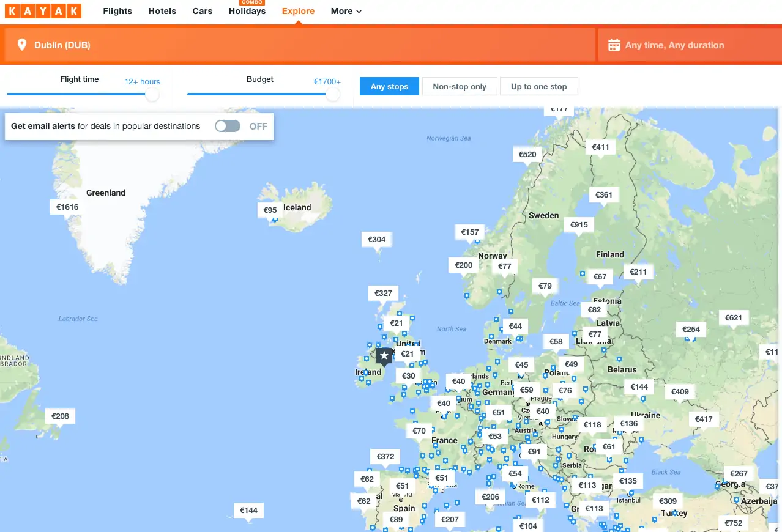Image resolution: width=782 pixels, height=532 pixels.
Task: Select the €1616 Greenland price marker
Action: pyautogui.click(x=67, y=207)
